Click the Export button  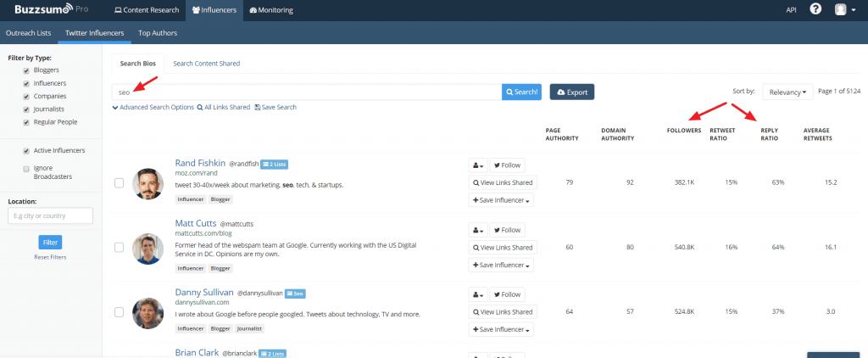point(572,92)
